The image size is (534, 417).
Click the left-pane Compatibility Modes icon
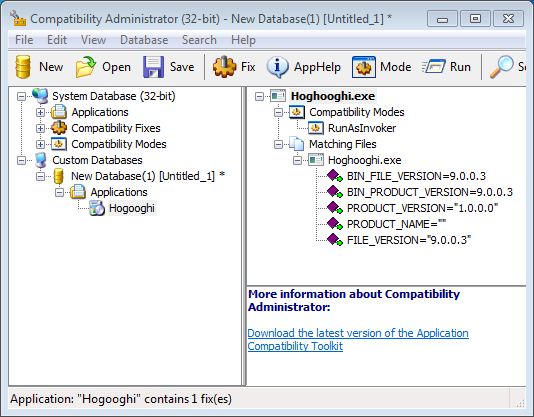point(59,144)
